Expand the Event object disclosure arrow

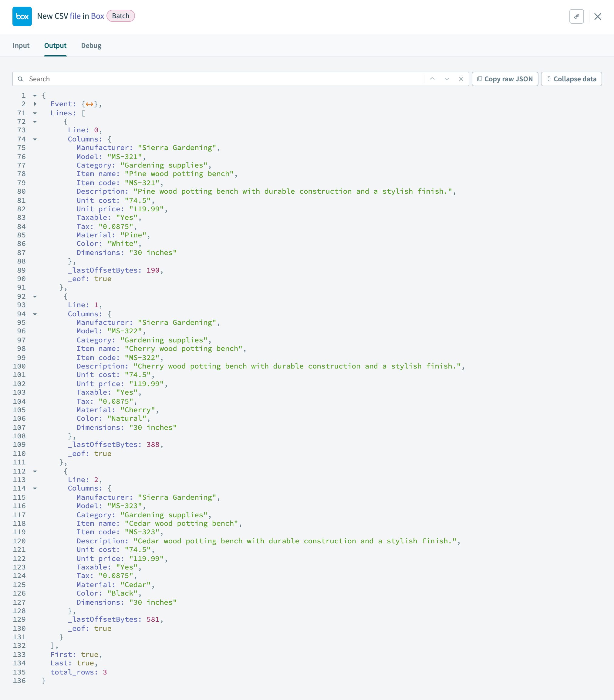(35, 104)
